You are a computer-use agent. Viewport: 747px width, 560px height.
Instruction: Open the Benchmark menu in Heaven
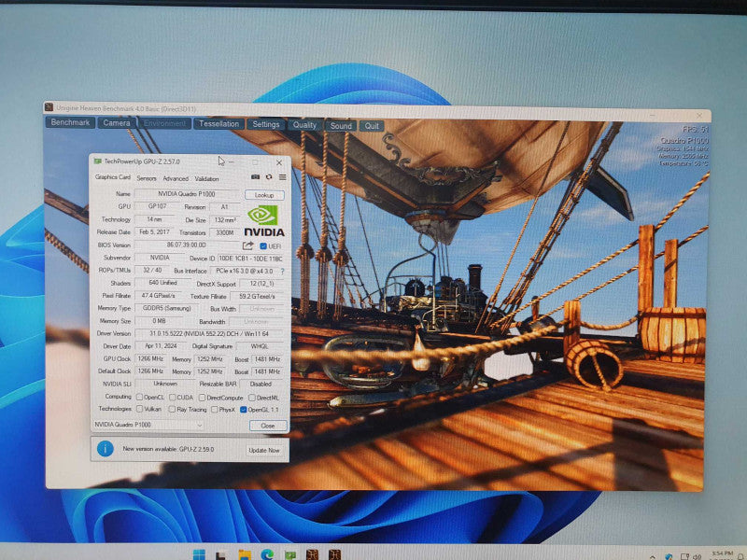pyautogui.click(x=70, y=122)
